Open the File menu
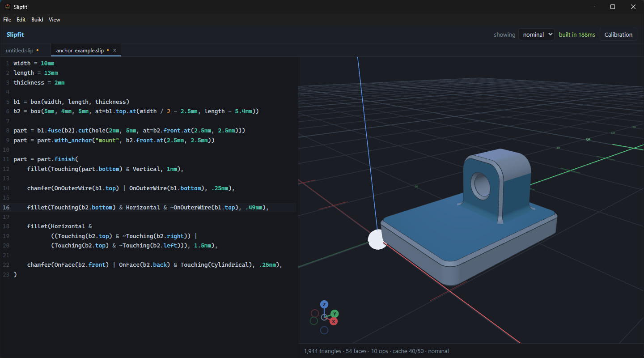 tap(7, 20)
